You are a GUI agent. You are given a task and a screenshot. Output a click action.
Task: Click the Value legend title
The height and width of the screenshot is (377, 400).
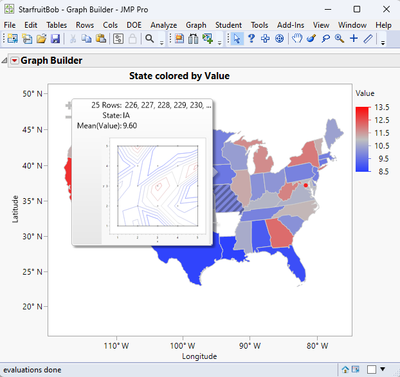[365, 93]
